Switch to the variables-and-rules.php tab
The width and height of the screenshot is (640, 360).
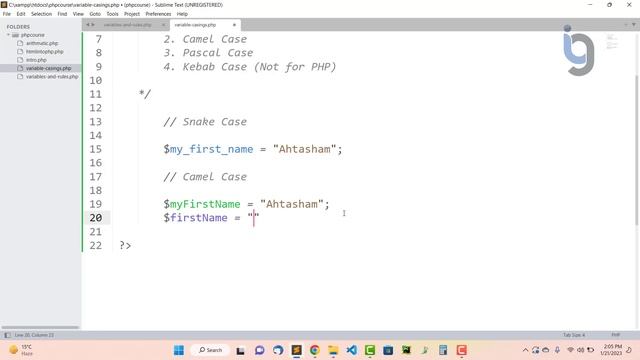coord(127,25)
